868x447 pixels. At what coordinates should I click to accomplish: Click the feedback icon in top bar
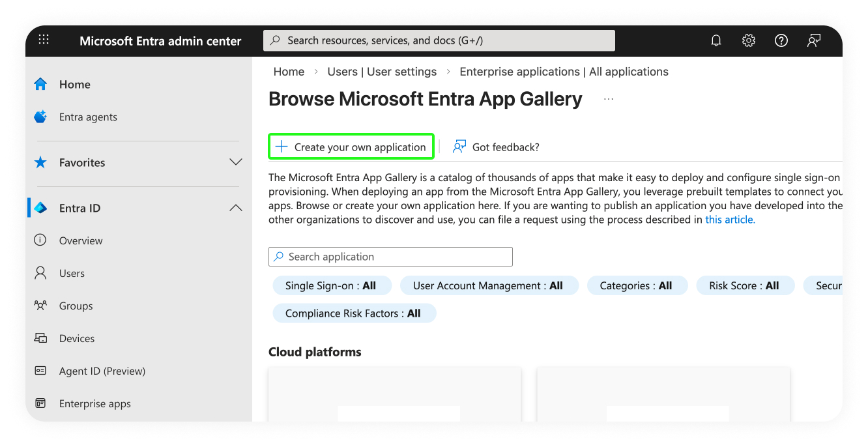[x=814, y=40]
